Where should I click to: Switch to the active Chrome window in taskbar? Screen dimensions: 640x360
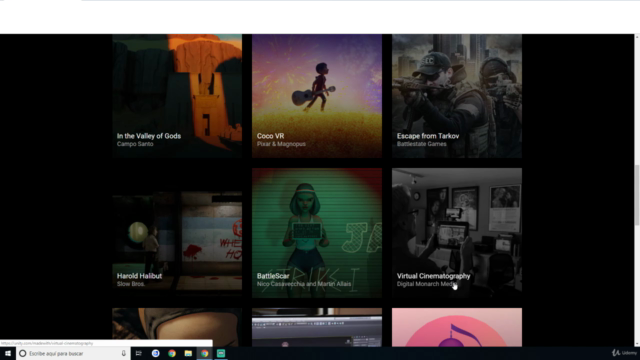tap(204, 353)
